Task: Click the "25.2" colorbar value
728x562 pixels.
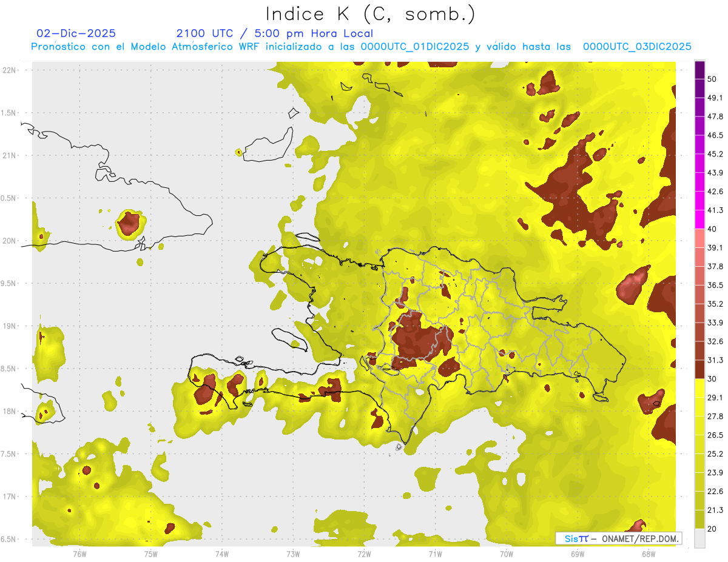Action: (715, 454)
